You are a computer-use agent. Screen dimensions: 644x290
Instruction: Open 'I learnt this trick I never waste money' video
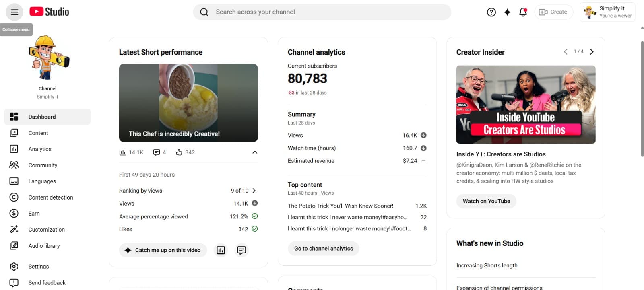[348, 217]
